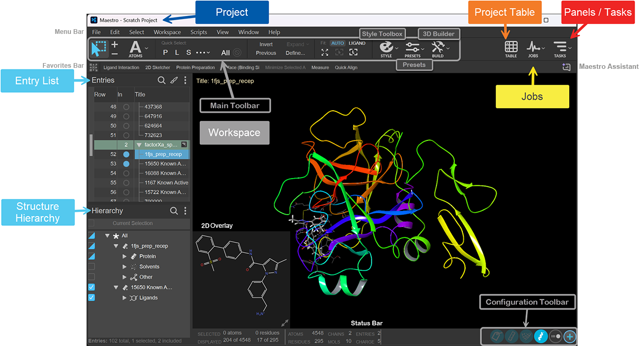The image size is (644, 346).
Task: Activate the rectangular selection arrow tool
Action: pos(99,49)
